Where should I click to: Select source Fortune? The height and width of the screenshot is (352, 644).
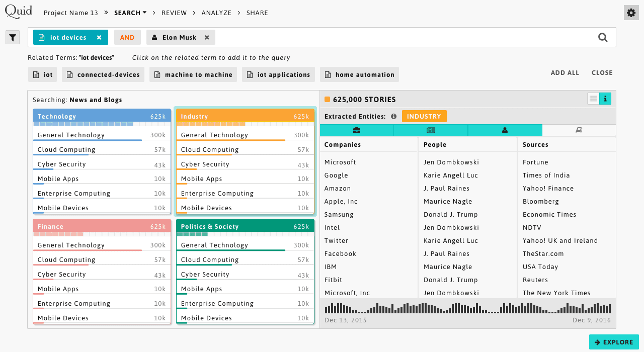(535, 162)
